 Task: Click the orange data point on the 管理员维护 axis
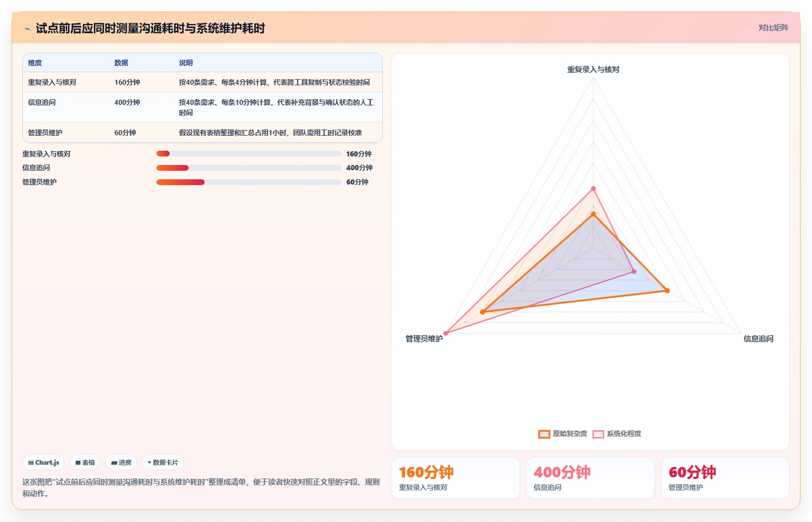click(483, 312)
